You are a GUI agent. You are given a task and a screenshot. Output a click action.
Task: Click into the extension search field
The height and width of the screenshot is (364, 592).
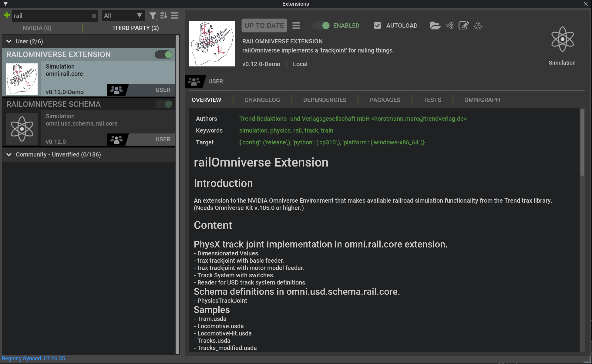(x=52, y=16)
